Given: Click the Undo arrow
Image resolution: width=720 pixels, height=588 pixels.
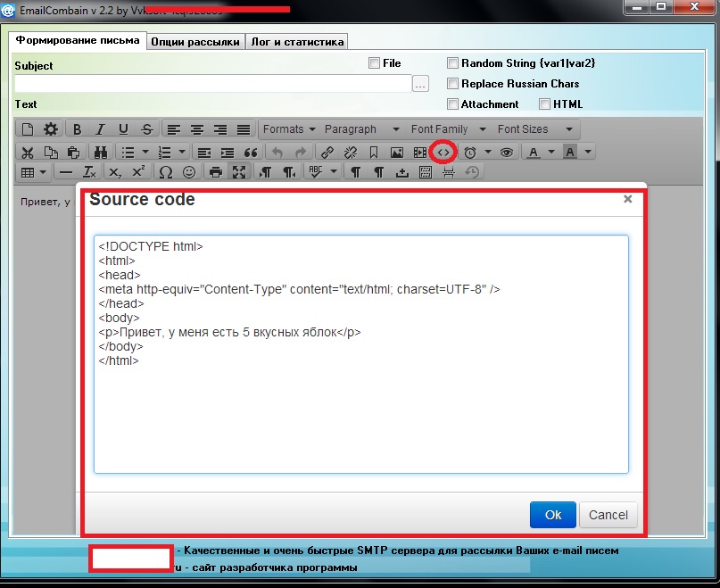Looking at the screenshot, I should pyautogui.click(x=277, y=152).
